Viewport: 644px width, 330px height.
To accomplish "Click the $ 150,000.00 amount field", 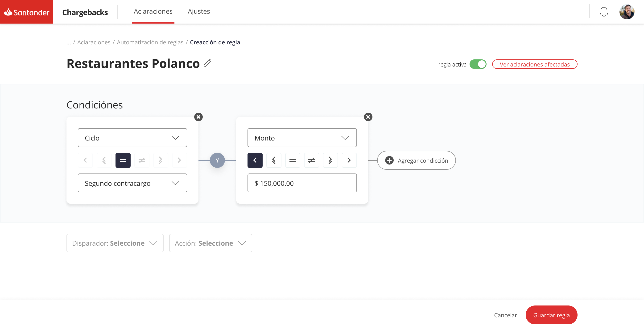I will coord(302,183).
